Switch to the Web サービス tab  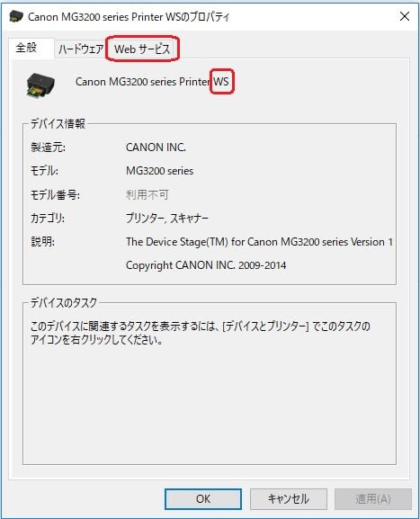coord(142,49)
